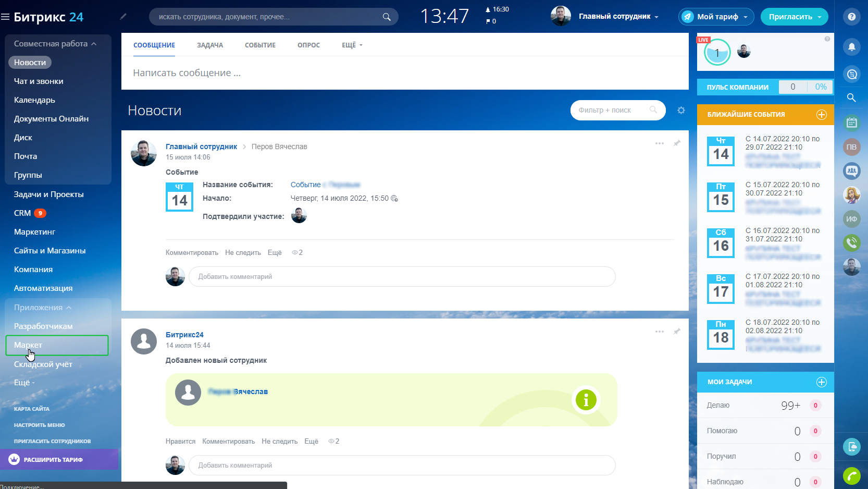Open Календарь in left menu

click(34, 100)
